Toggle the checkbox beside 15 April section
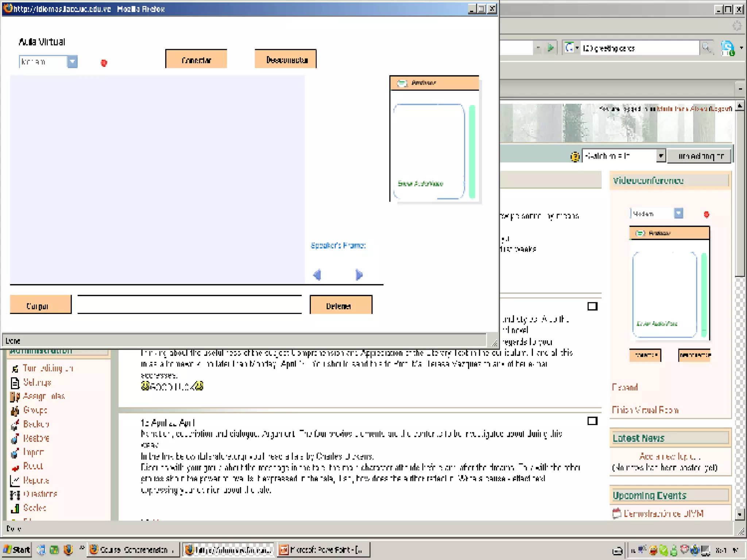The width and height of the screenshot is (747, 560). point(592,421)
